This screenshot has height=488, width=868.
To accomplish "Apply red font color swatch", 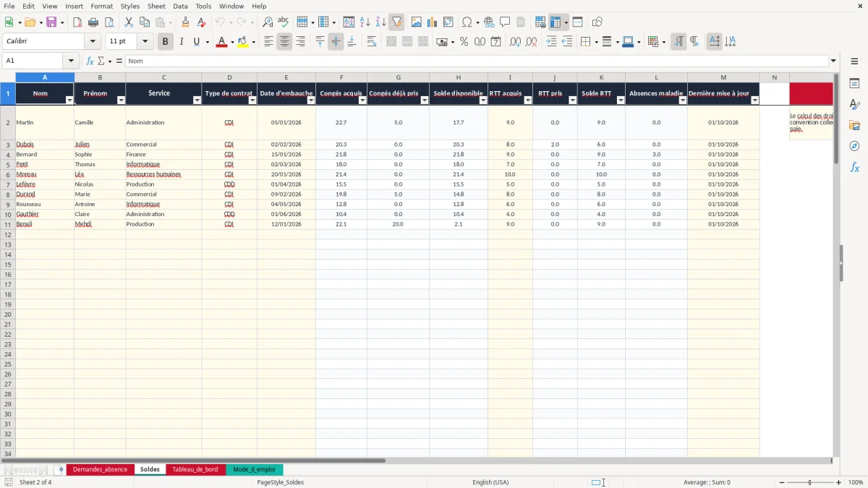I will pyautogui.click(x=221, y=42).
